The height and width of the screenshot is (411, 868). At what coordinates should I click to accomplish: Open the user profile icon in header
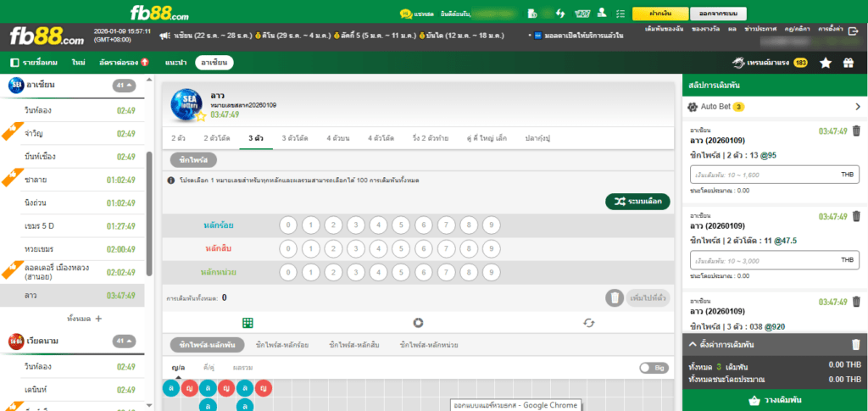click(x=603, y=13)
